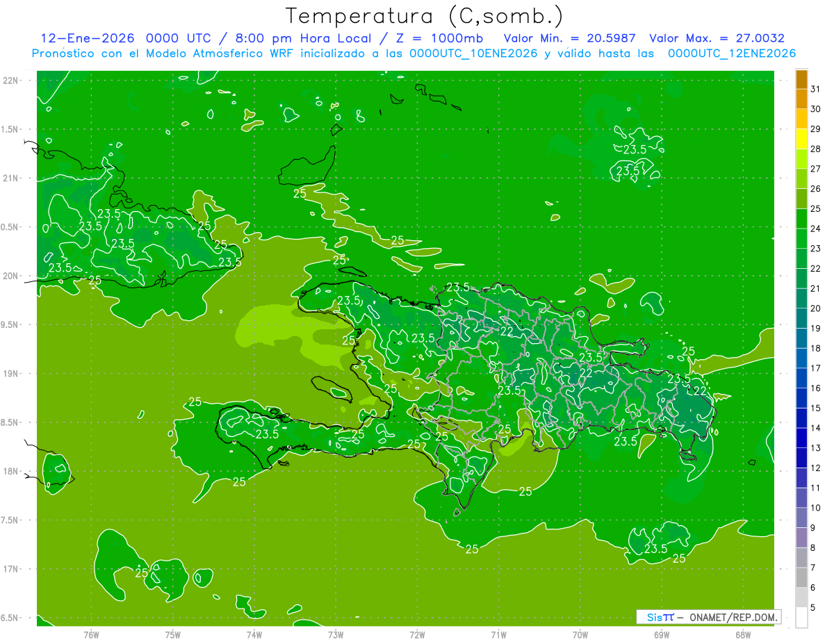
Task: Click the lime swatch between 27 and 28
Action: [801, 159]
